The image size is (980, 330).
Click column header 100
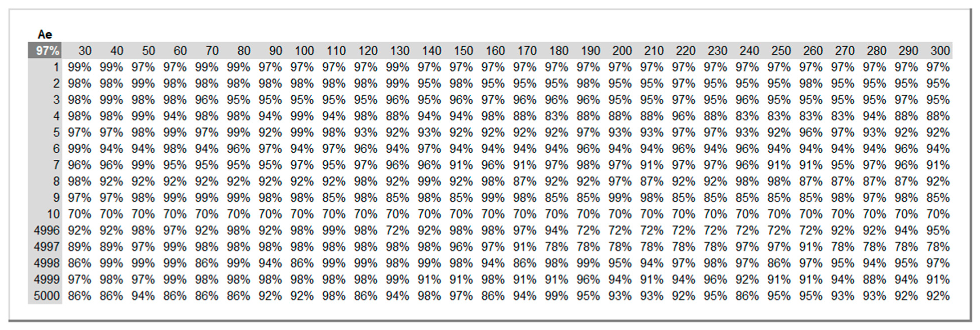(x=304, y=51)
